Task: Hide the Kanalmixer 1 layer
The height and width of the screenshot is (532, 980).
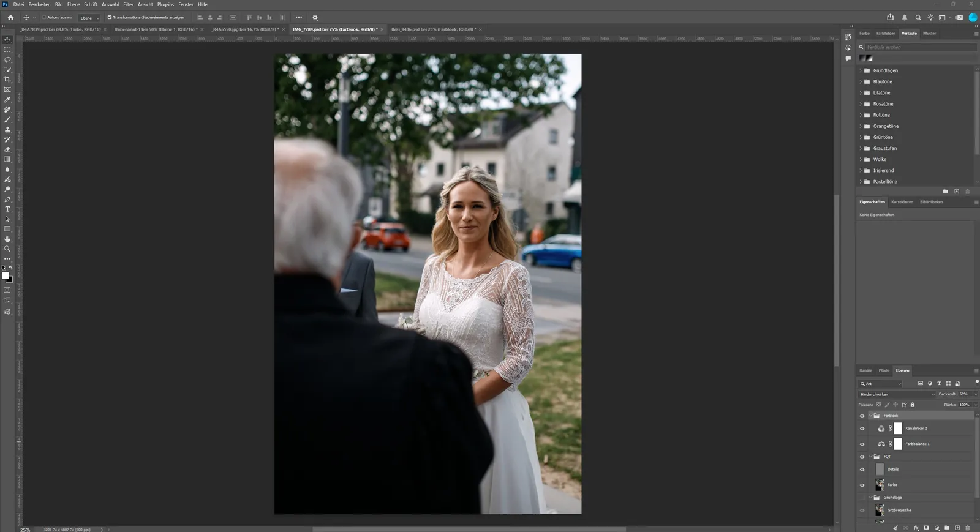Action: (862, 429)
